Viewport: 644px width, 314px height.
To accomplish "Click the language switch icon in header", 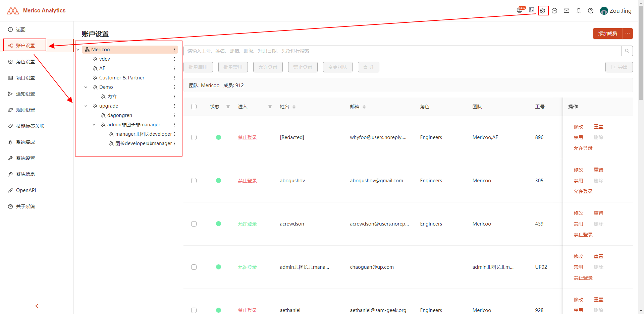I will [532, 10].
